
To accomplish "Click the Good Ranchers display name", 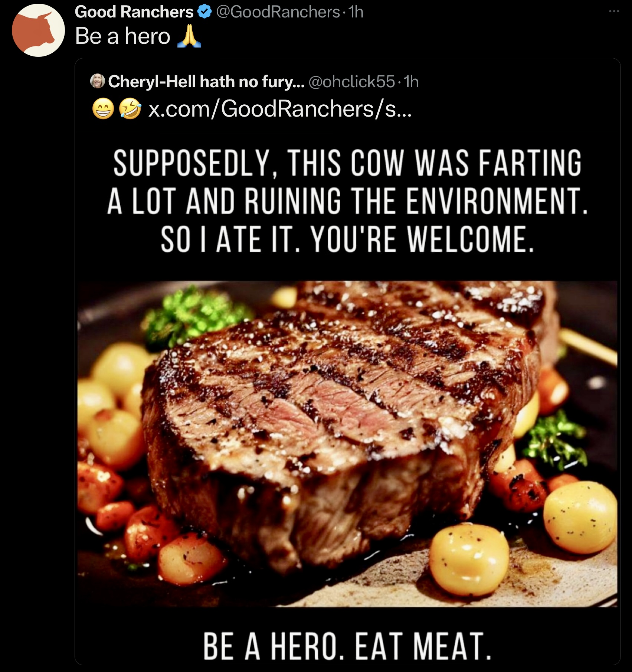I will (134, 12).
